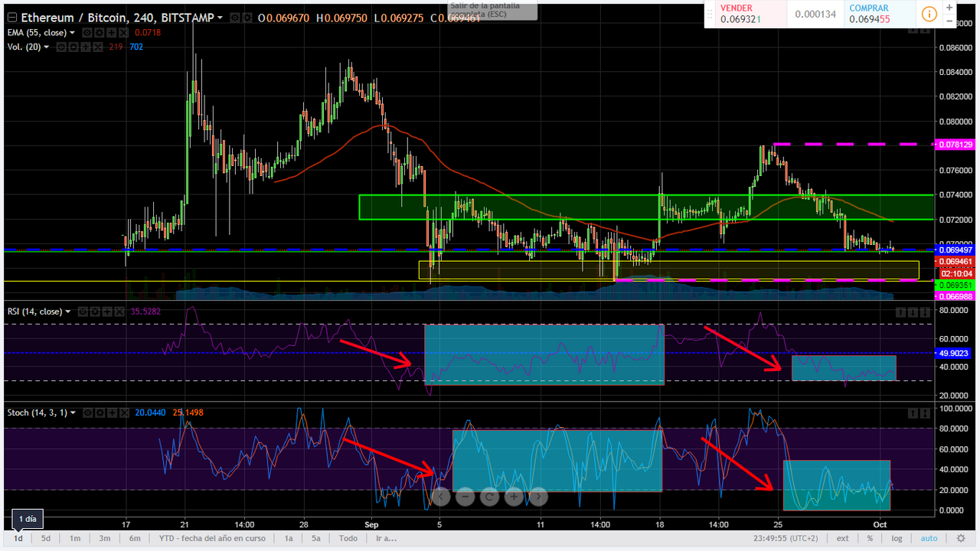The width and height of the screenshot is (980, 551).
Task: Grab the trade panel dotted drag handle
Action: coord(708,14)
